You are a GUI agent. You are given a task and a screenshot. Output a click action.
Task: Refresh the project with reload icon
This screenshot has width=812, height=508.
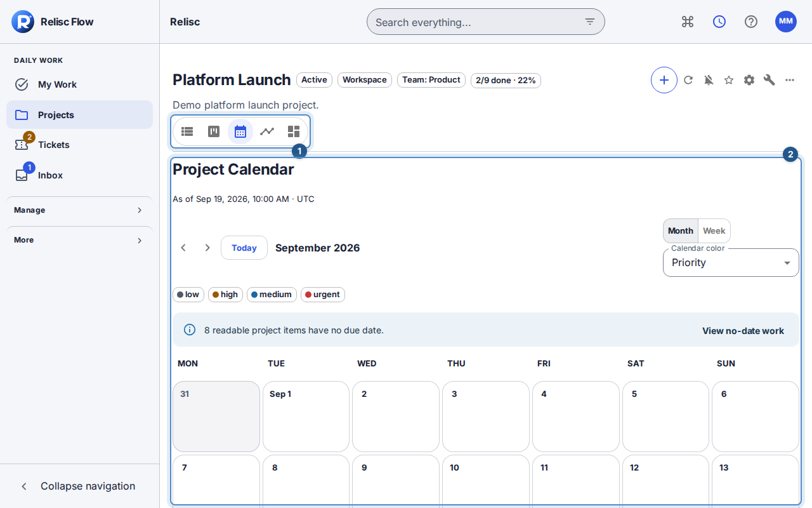coord(688,80)
